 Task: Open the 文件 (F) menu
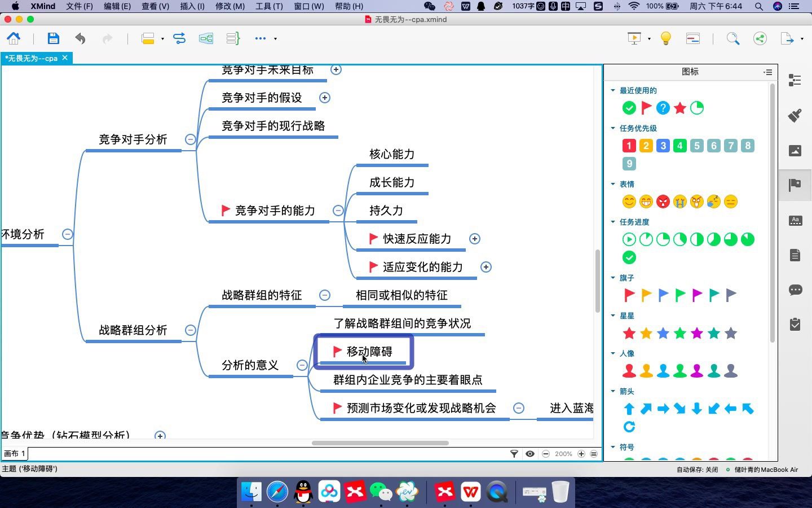[x=80, y=6]
